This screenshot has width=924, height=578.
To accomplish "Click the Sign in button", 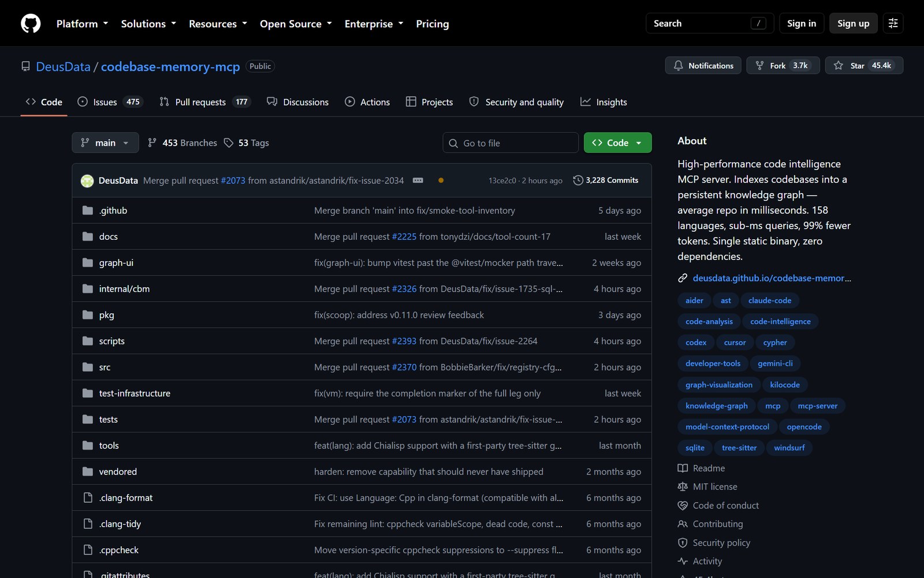I will [x=802, y=23].
